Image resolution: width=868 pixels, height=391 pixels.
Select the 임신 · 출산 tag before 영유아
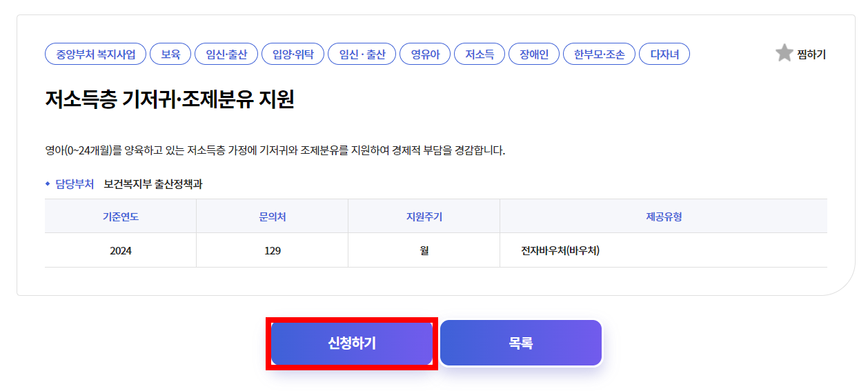(362, 54)
